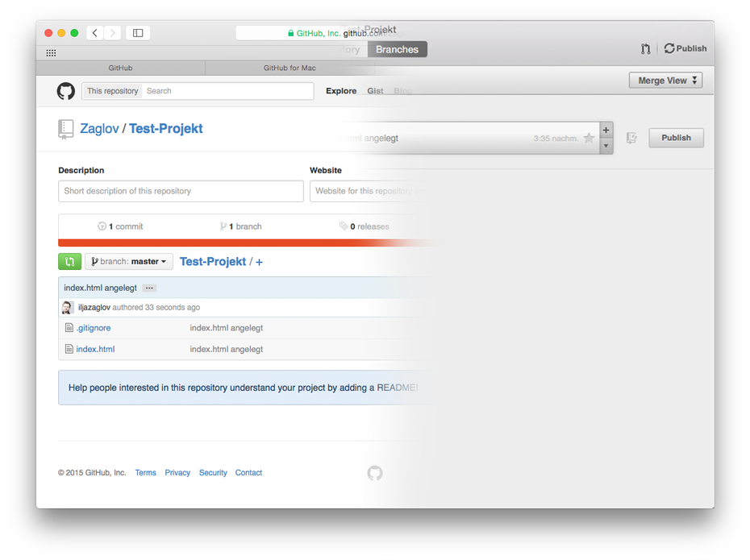Open Test-Projekt breadcrumb link

coord(213,261)
